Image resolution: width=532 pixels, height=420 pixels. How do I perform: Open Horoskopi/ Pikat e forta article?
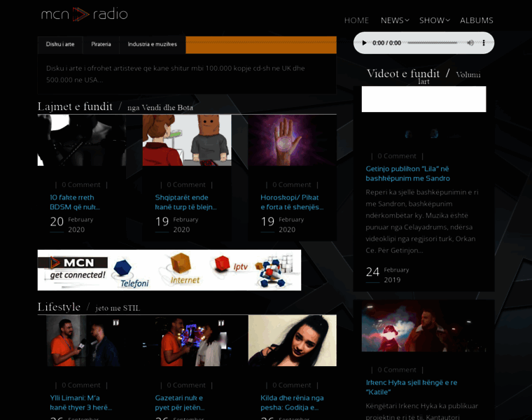(292, 202)
